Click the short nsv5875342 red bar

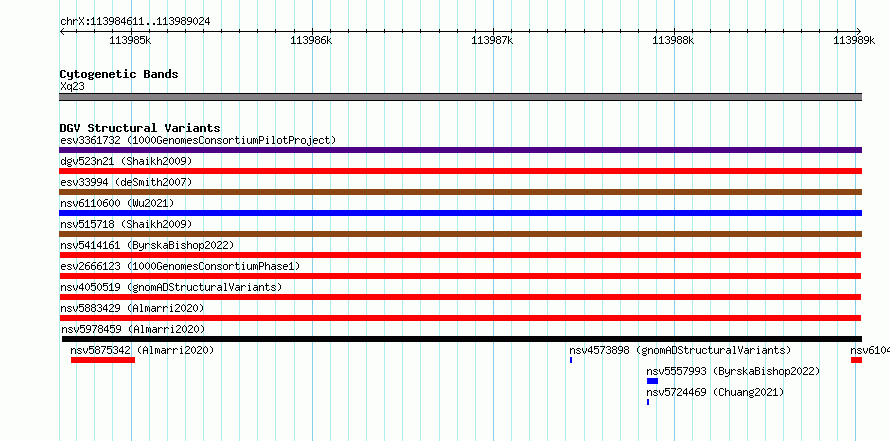click(x=103, y=360)
